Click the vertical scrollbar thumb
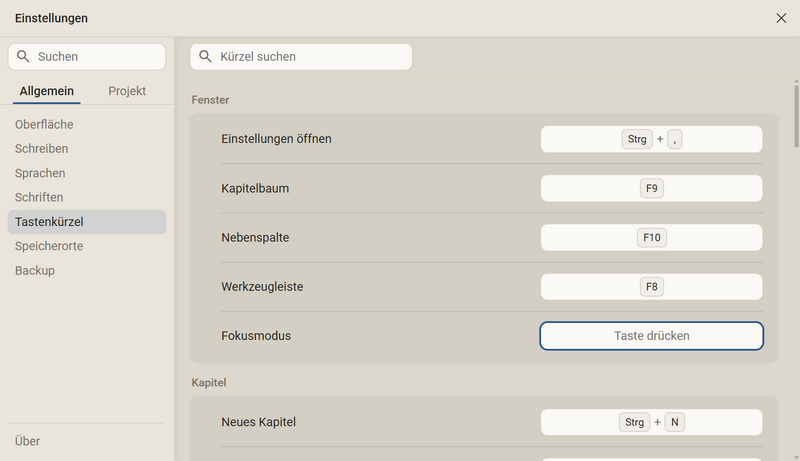800x461 pixels. point(796,116)
